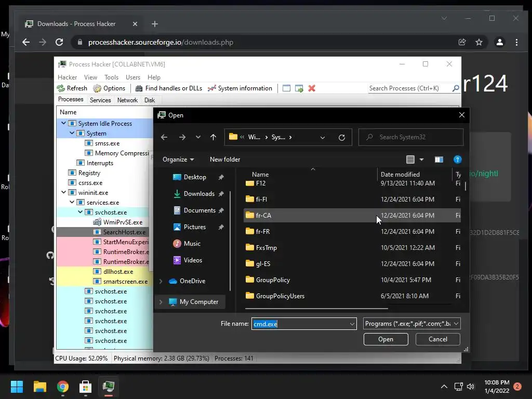Change the file view layout icon

(410, 159)
